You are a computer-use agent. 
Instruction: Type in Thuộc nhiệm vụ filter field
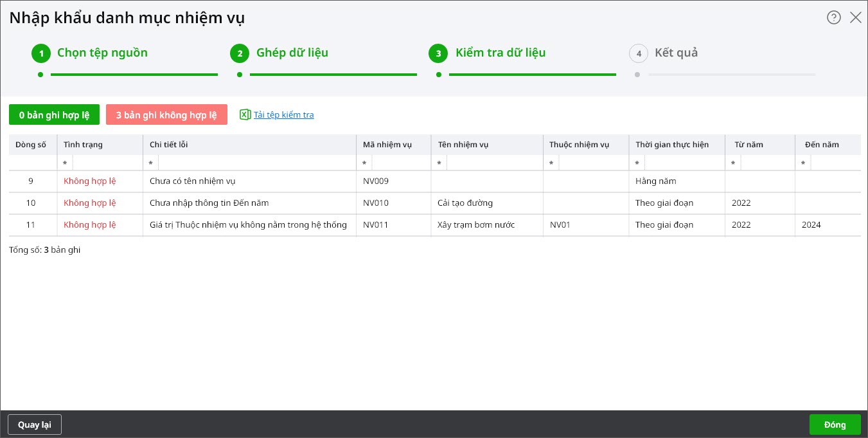(592, 164)
